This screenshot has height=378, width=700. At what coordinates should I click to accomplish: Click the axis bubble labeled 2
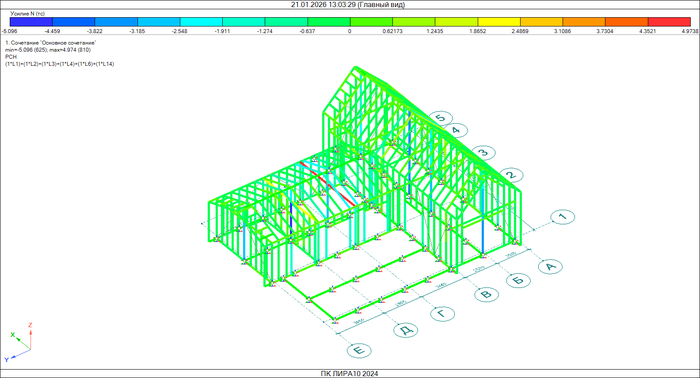511,175
